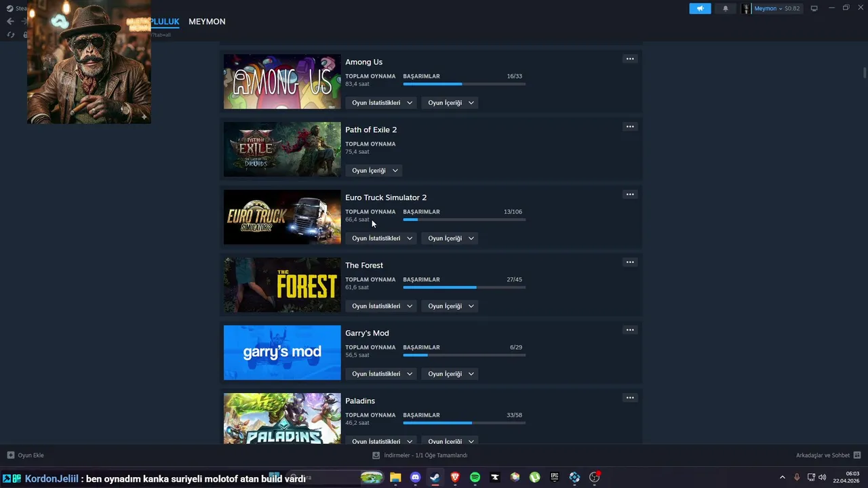The height and width of the screenshot is (488, 868).
Task: Click the Garry's Mod thumbnail
Action: tap(282, 352)
